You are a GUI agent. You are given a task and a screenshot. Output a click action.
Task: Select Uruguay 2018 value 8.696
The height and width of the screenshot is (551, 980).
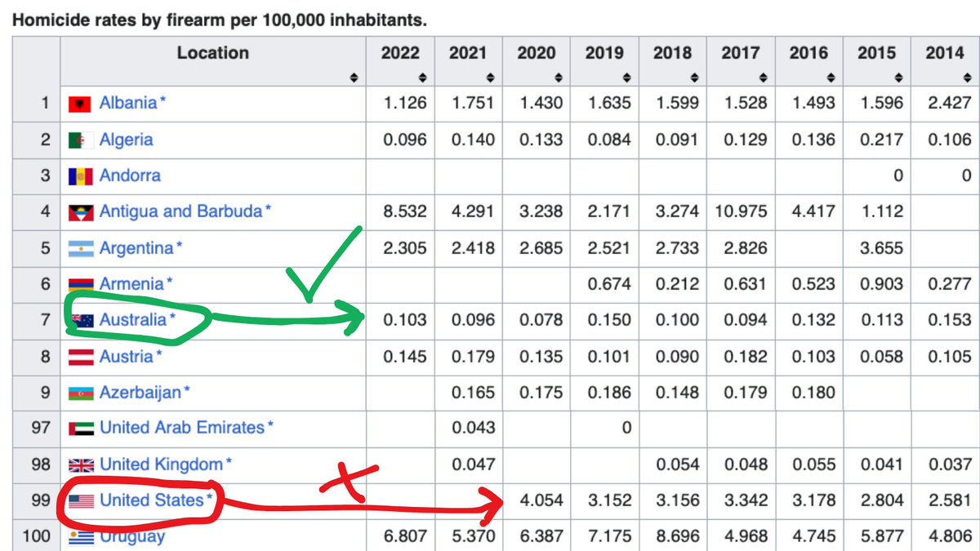coord(678,536)
